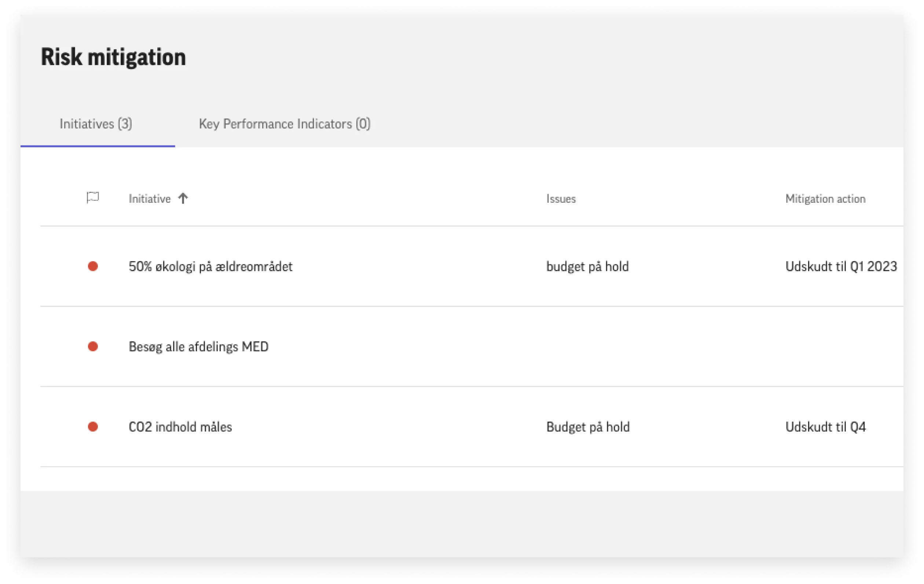
Task: Open the 50% økologi på ældreområdet initiative
Action: [211, 267]
